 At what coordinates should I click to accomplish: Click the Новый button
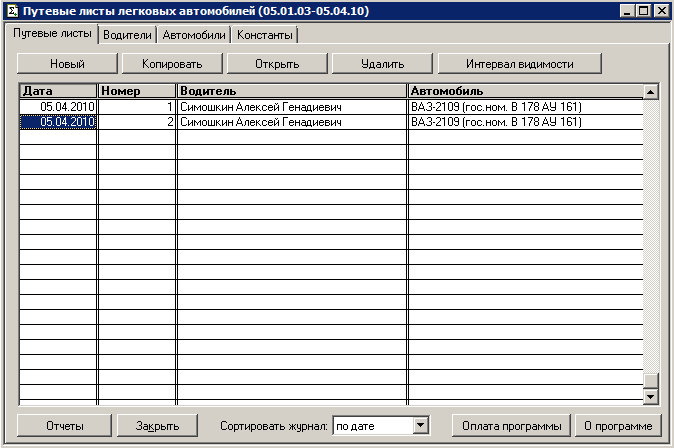(x=67, y=64)
